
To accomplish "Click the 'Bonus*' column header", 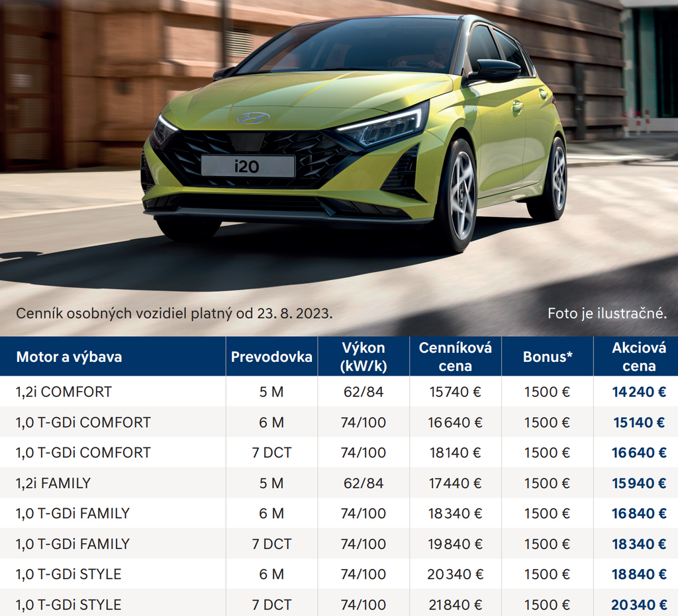I will pyautogui.click(x=547, y=357).
